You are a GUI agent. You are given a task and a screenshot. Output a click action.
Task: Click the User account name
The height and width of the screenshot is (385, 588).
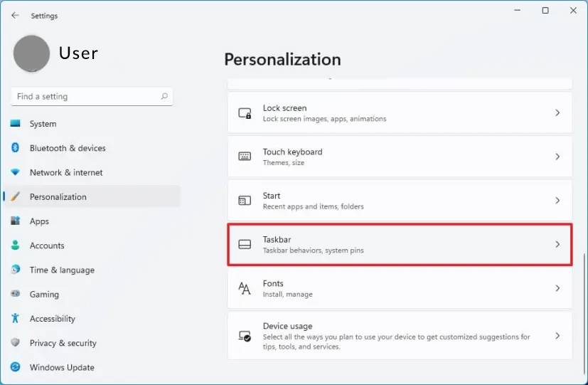point(78,53)
